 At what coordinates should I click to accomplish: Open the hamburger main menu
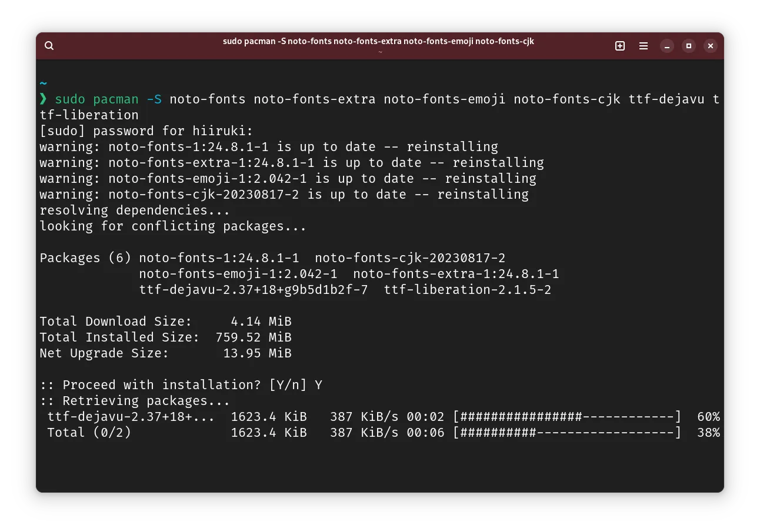tap(644, 46)
